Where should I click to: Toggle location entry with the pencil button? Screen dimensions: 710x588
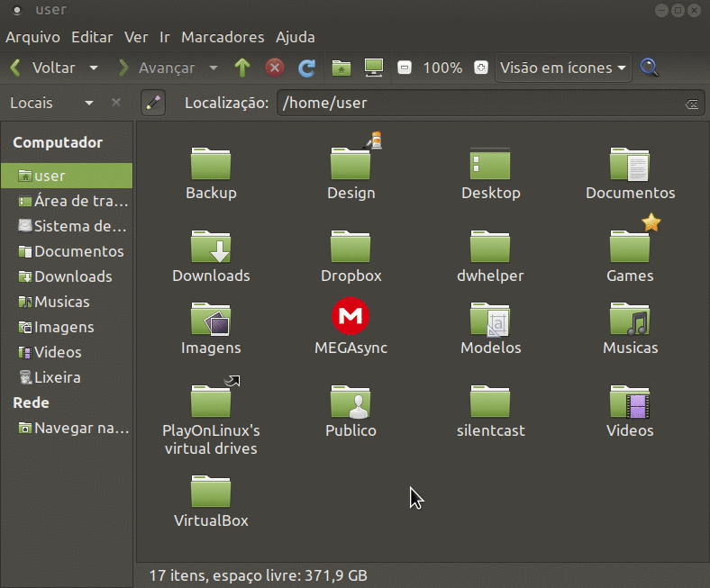click(x=153, y=103)
